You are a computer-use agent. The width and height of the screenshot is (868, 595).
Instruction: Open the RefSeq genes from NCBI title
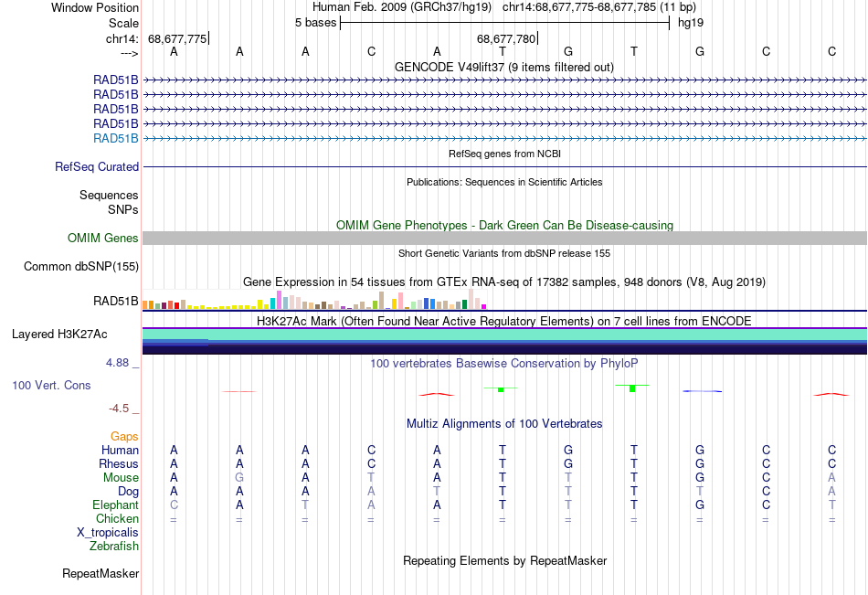504,154
